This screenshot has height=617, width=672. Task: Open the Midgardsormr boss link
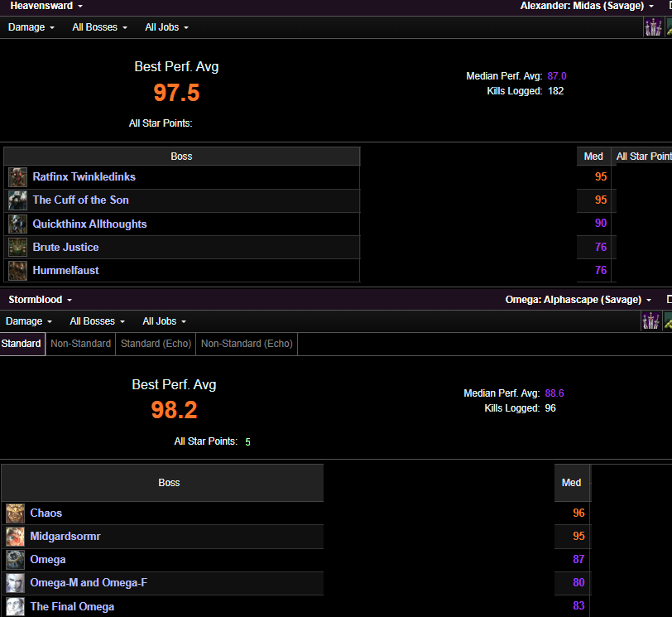coord(65,537)
